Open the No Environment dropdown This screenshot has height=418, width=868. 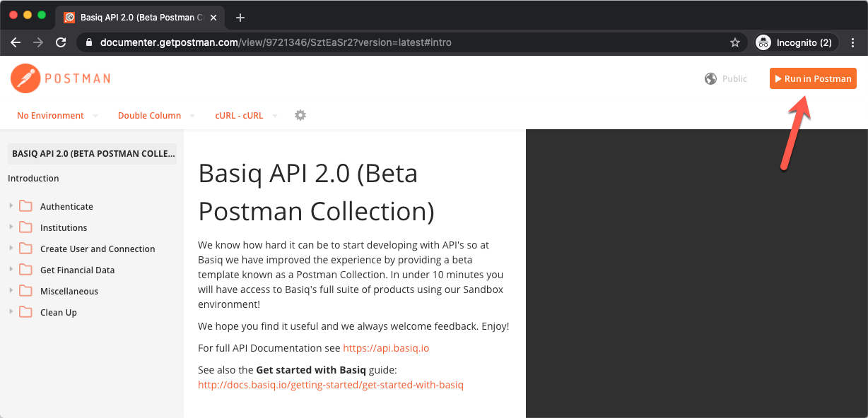point(57,115)
